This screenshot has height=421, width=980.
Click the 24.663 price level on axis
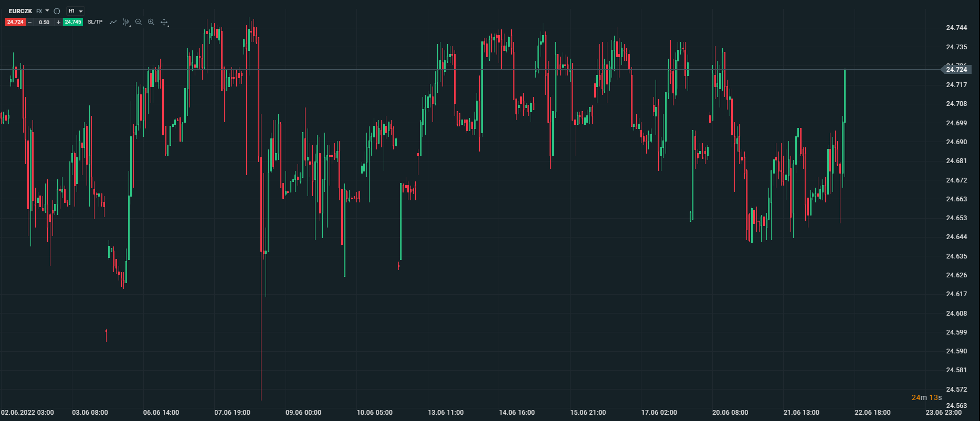pyautogui.click(x=956, y=199)
